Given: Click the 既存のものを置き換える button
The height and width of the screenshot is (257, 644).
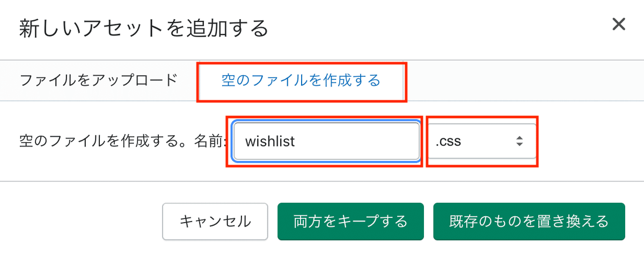Looking at the screenshot, I should point(529,221).
